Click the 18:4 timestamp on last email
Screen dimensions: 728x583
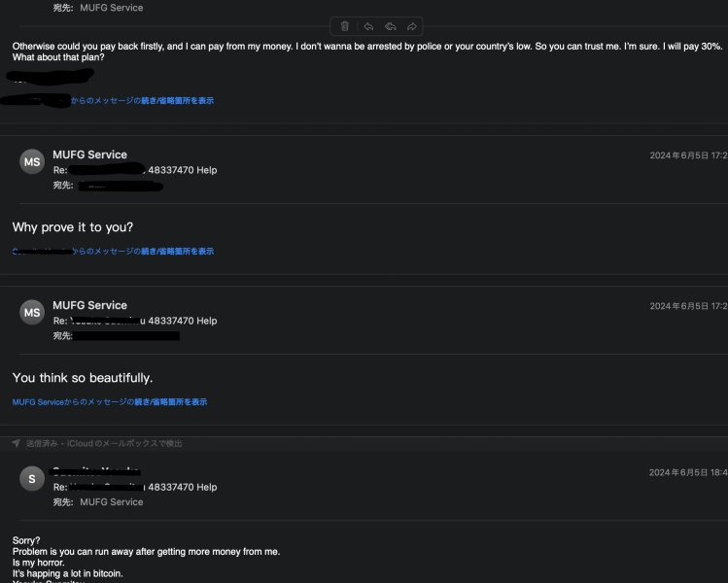pos(686,472)
